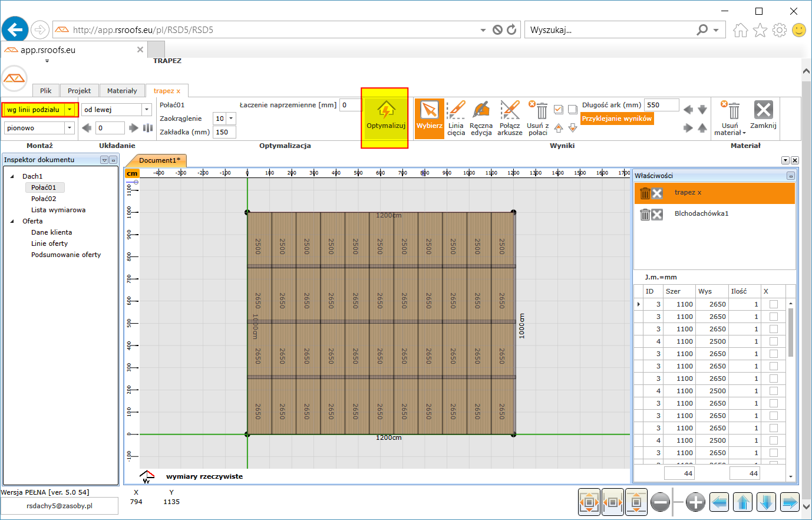Tick the X checkbox in first table row

(x=773, y=304)
